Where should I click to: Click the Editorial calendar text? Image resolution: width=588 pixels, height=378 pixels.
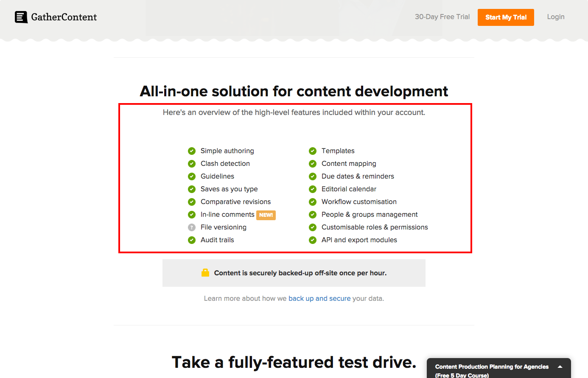pos(349,189)
